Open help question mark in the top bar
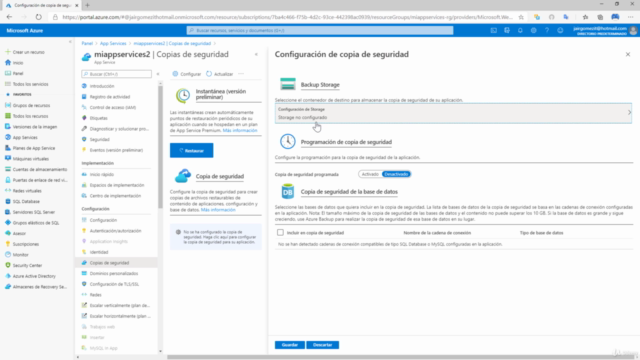The image size is (640, 360). click(x=547, y=30)
